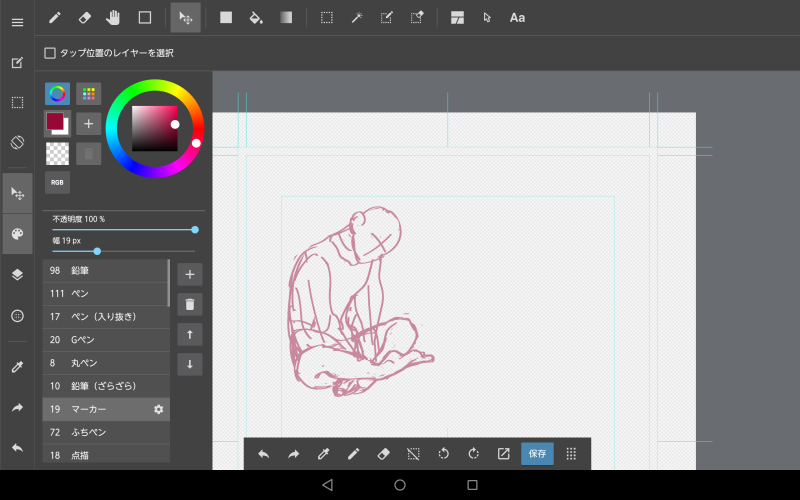Pick the Gradient tool in top toolbar

(x=286, y=17)
